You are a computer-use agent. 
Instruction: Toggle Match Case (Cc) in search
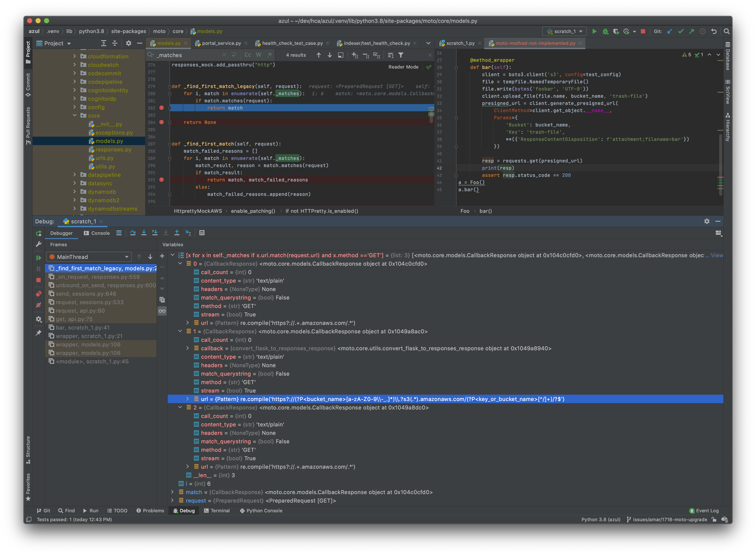click(x=248, y=55)
